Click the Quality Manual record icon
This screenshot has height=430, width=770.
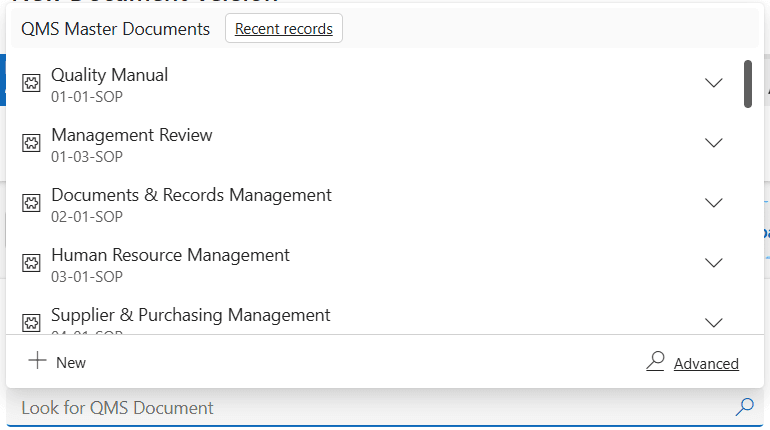click(31, 83)
